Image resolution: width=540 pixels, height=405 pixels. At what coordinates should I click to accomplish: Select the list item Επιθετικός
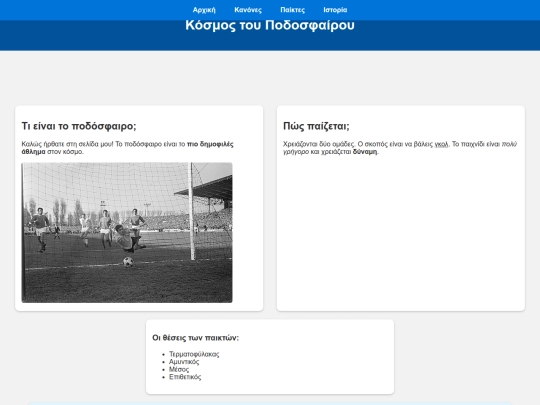[x=185, y=377]
